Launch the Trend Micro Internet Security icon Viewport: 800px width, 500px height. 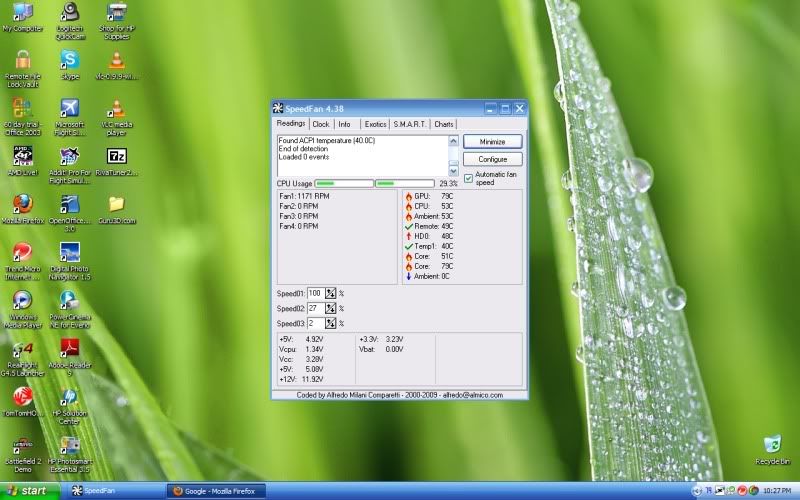point(22,261)
